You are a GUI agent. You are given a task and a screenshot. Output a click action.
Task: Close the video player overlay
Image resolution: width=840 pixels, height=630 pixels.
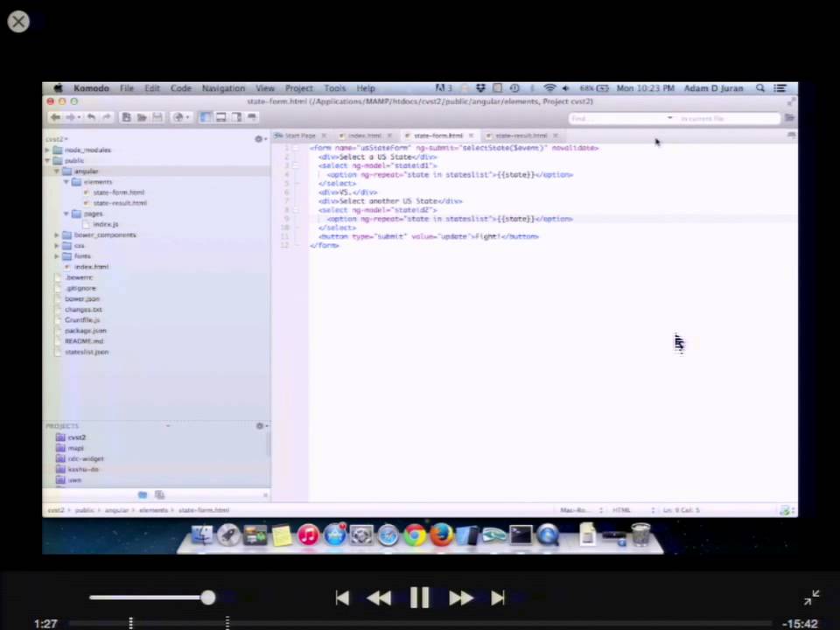[18, 21]
